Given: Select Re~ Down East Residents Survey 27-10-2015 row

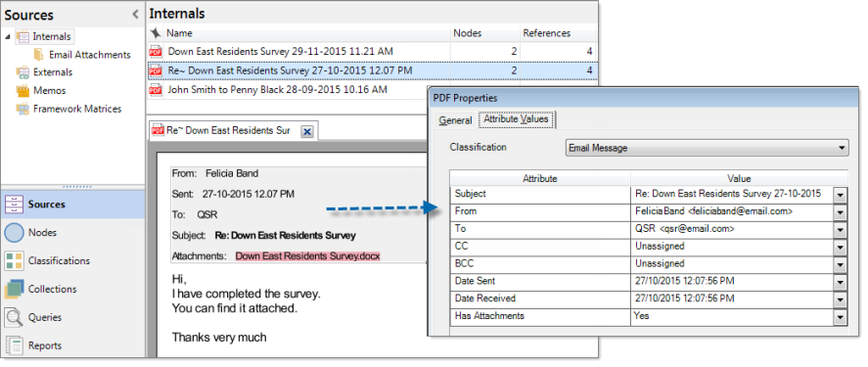Looking at the screenshot, I should [x=372, y=70].
